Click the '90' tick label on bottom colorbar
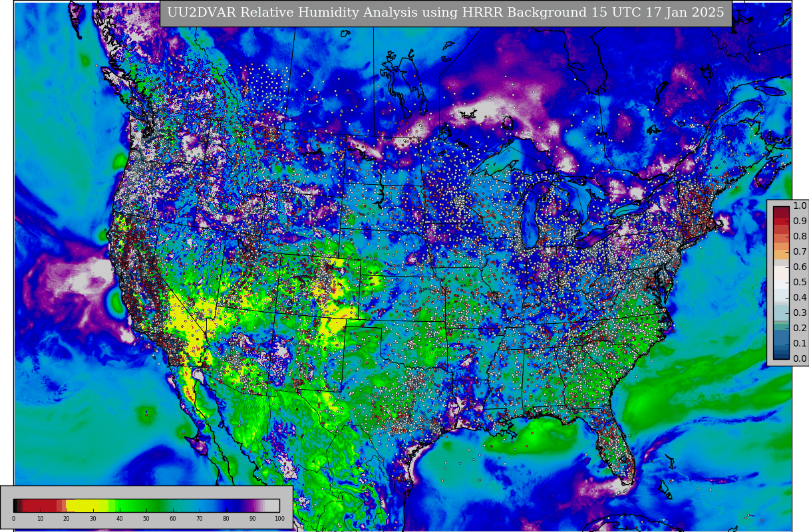 253,519
